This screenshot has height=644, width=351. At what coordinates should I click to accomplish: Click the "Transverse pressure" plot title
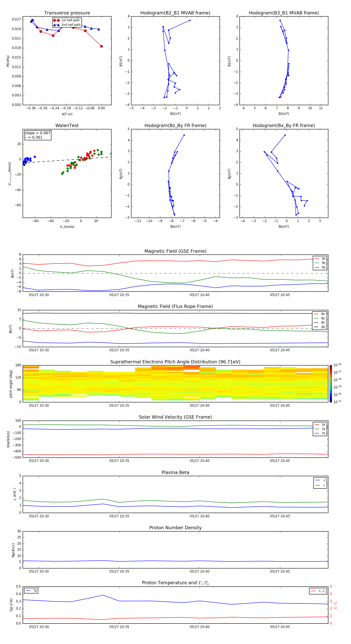coord(67,13)
